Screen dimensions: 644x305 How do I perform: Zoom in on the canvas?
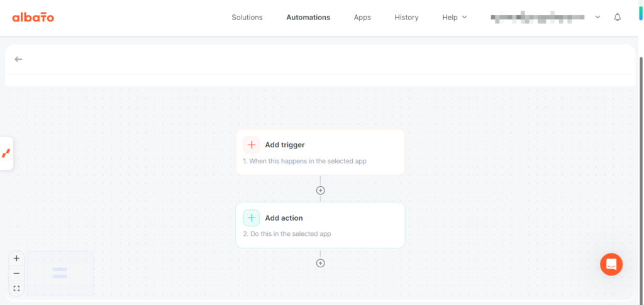[x=16, y=258]
